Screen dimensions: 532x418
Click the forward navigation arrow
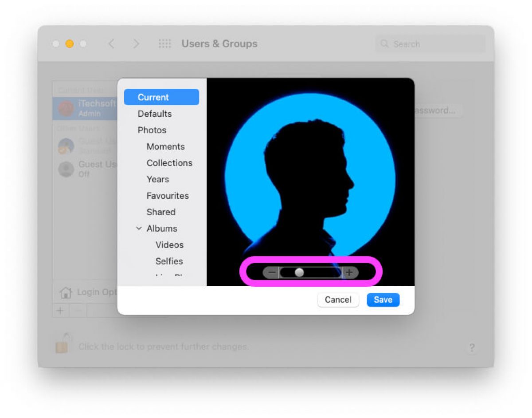click(136, 43)
